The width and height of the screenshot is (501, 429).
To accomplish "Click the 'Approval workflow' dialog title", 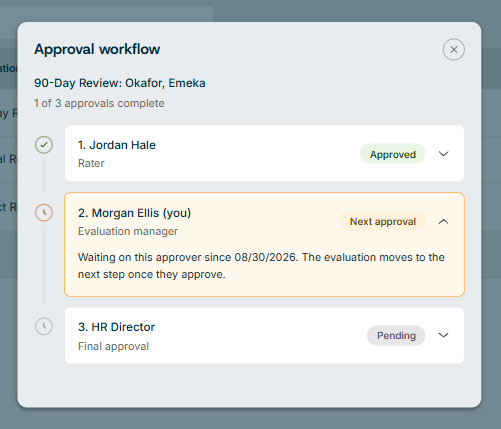I will tap(97, 49).
